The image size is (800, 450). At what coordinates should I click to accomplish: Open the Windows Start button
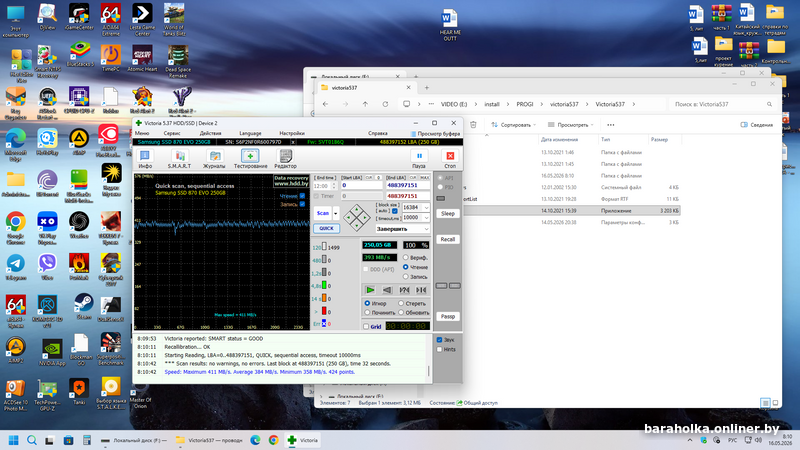point(14,440)
